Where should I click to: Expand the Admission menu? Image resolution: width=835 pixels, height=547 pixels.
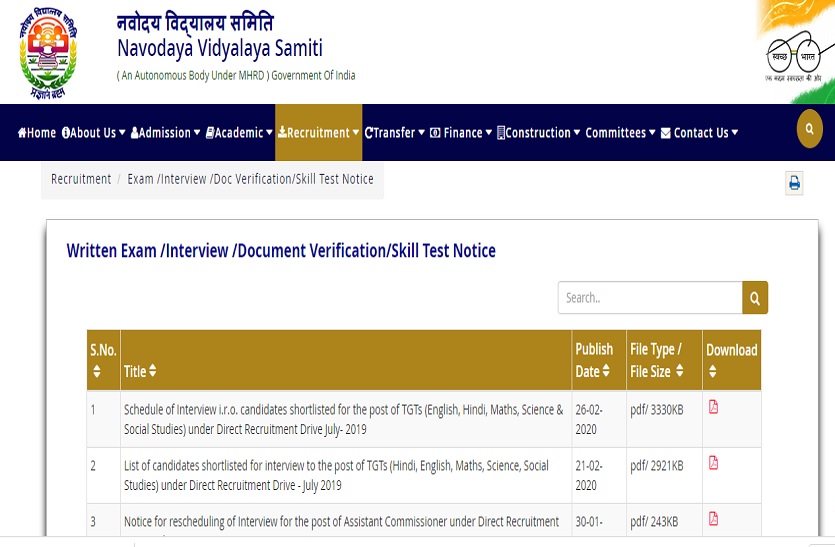point(166,133)
